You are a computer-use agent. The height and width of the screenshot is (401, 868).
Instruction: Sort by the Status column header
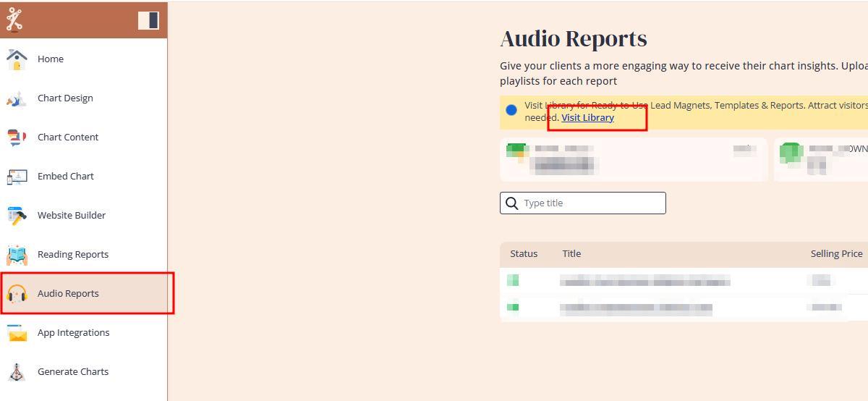pyautogui.click(x=524, y=254)
